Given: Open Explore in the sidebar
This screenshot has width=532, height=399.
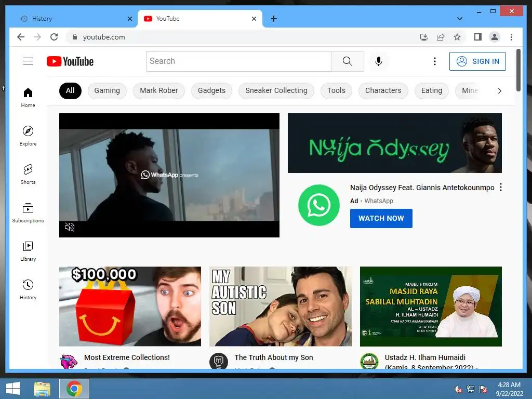Looking at the screenshot, I should (x=28, y=136).
